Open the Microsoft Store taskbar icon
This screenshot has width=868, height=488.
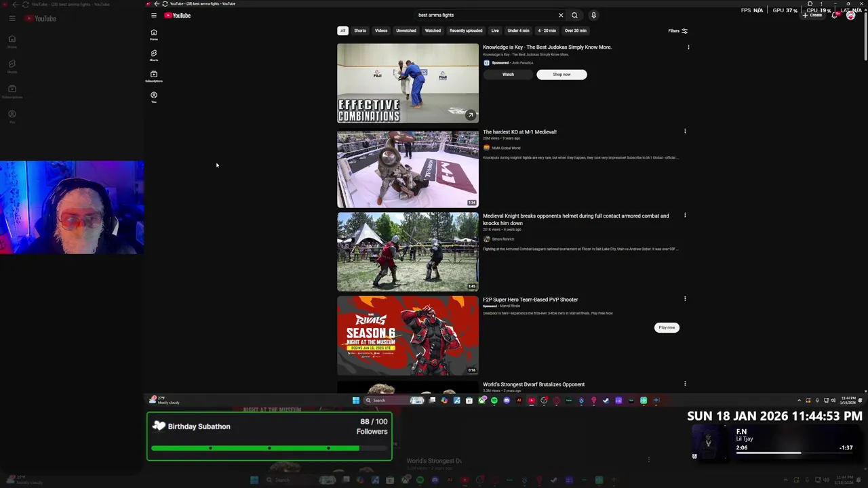pos(469,401)
